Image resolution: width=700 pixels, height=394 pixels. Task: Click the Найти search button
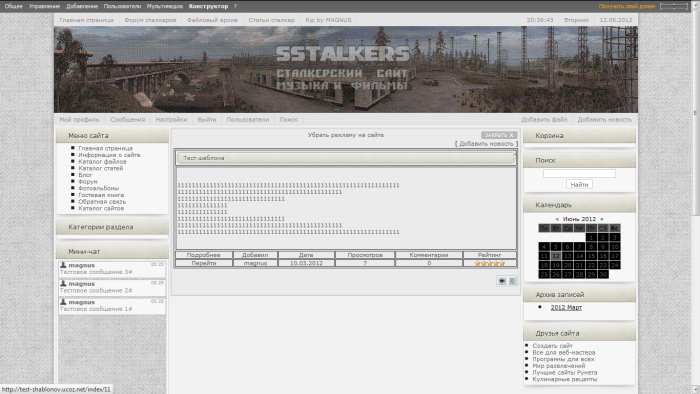579,184
